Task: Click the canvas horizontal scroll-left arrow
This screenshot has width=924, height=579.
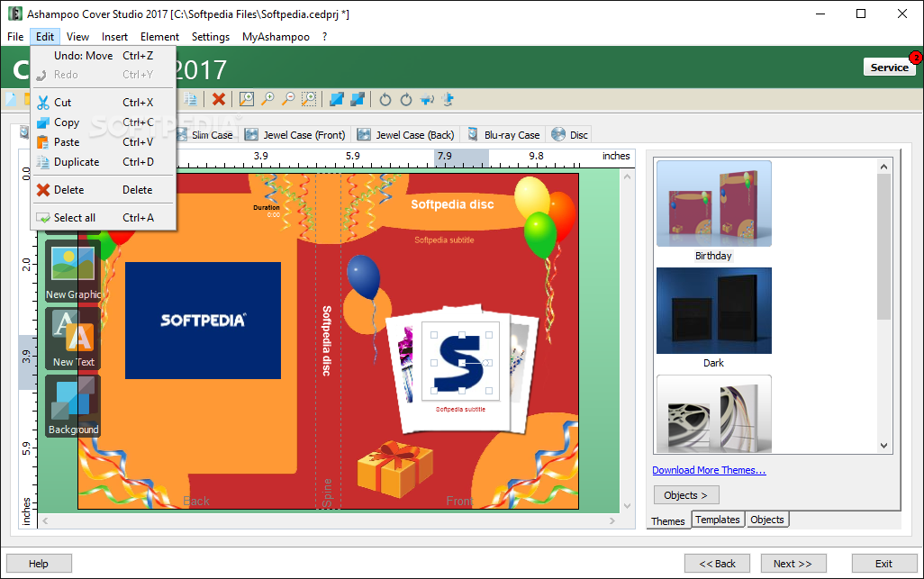Action: click(45, 520)
